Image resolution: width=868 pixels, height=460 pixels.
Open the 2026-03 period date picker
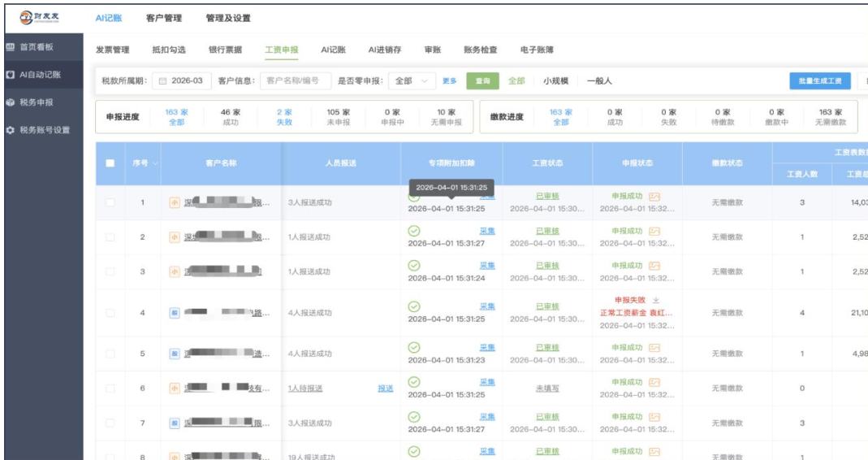pos(182,81)
